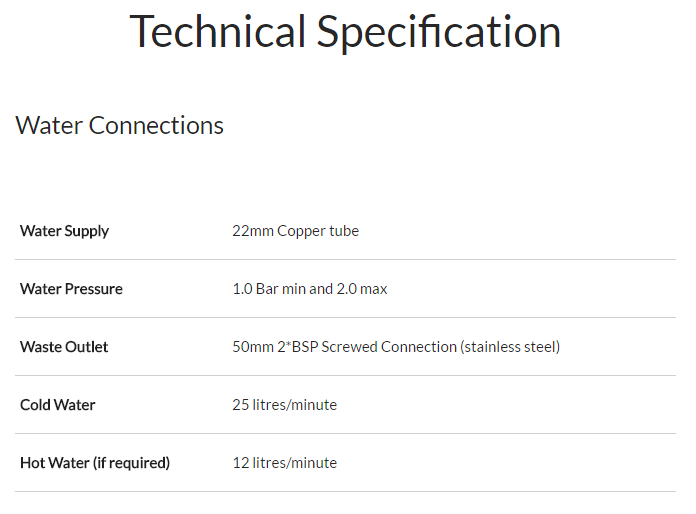Click the Technical Specification heading
Screen dimensions: 696x514
tap(345, 32)
